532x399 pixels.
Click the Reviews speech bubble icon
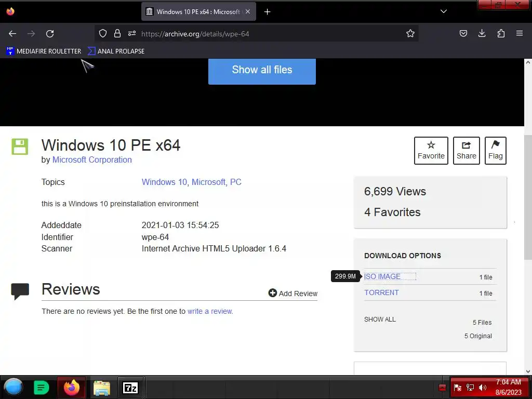pyautogui.click(x=20, y=291)
